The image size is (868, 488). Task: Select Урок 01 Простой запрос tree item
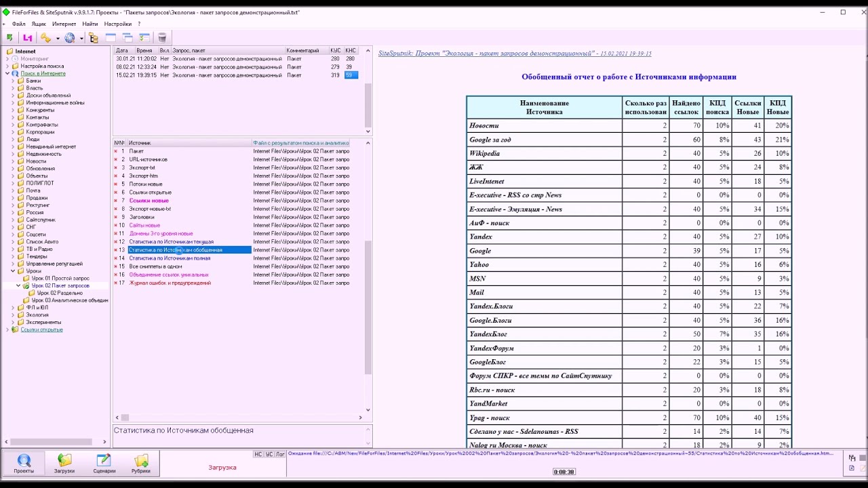(x=60, y=279)
